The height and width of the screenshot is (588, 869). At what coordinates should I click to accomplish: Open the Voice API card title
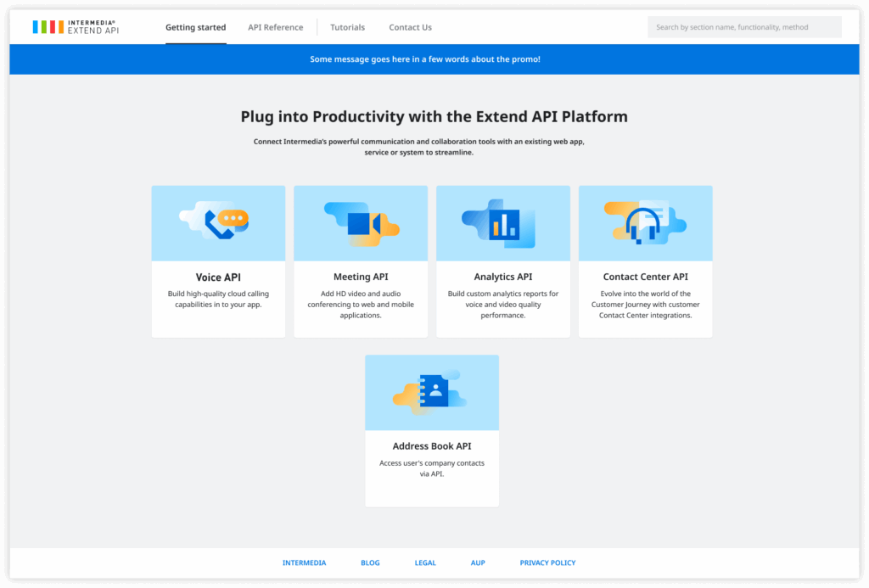pyautogui.click(x=218, y=277)
